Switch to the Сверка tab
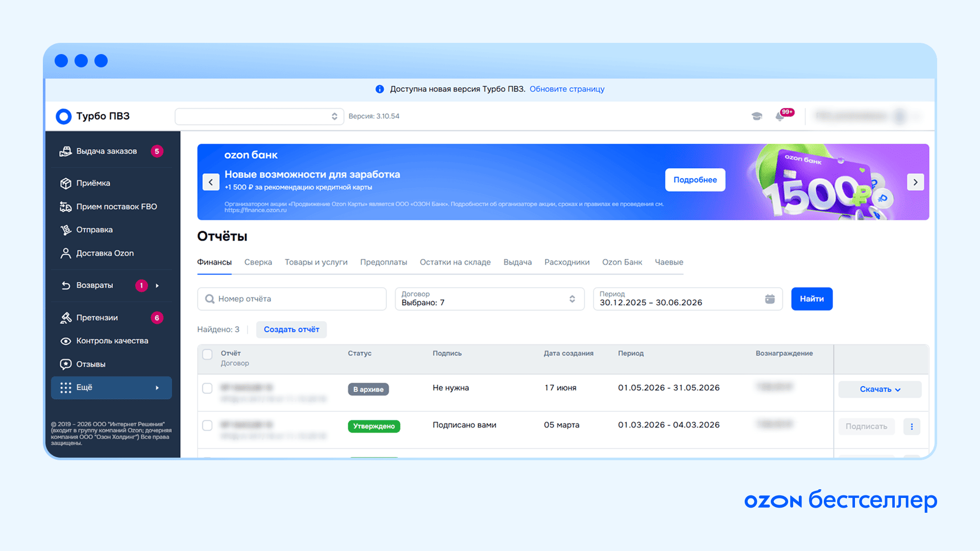Screen dimensions: 980x551 [x=258, y=262]
